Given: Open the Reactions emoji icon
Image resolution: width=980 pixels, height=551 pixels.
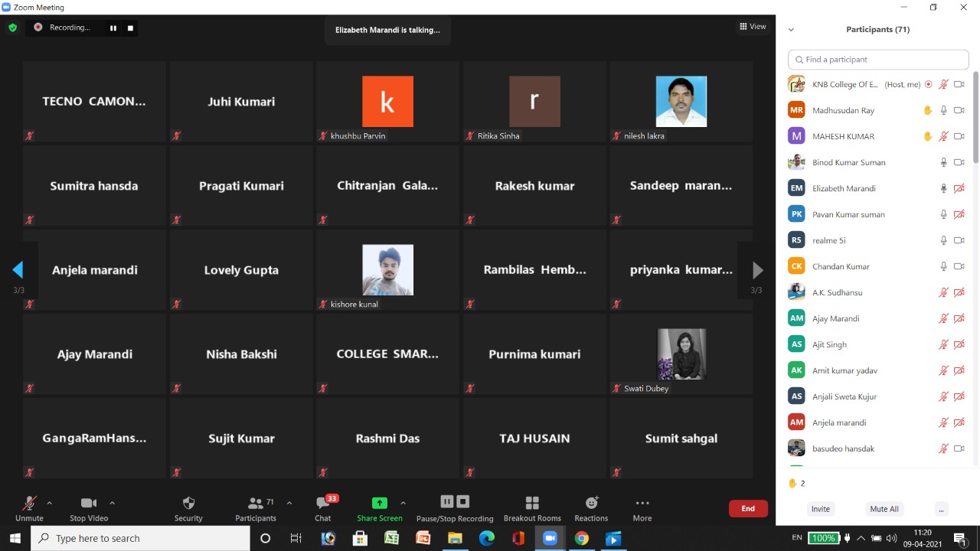Looking at the screenshot, I should point(591,503).
